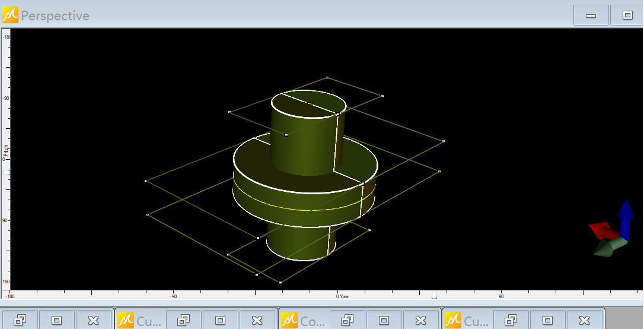Viewport: 644px width, 329px height.
Task: Activate the leftmost "Cu..." minimized window title
Action: pos(148,321)
